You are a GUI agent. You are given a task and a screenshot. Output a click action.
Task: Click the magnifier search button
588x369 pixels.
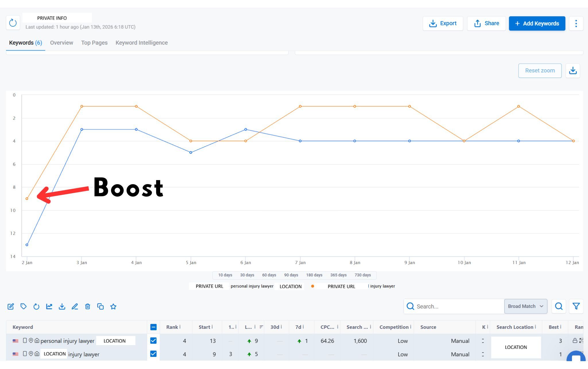click(x=558, y=306)
